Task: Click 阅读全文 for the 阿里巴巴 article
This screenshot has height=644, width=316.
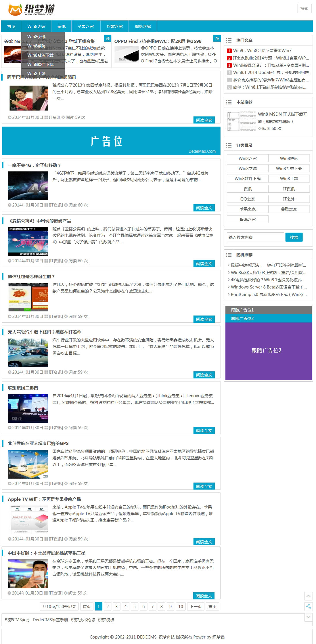Action: [204, 120]
